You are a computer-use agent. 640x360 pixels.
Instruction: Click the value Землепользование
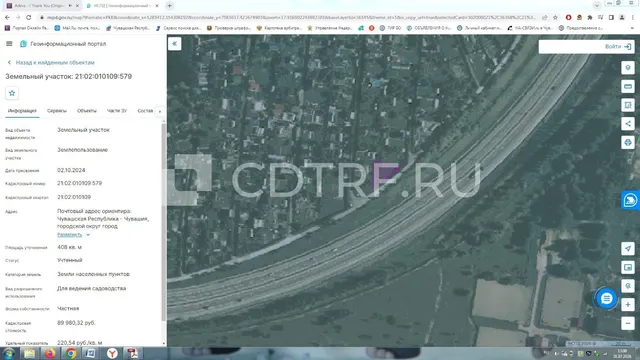tap(82, 150)
